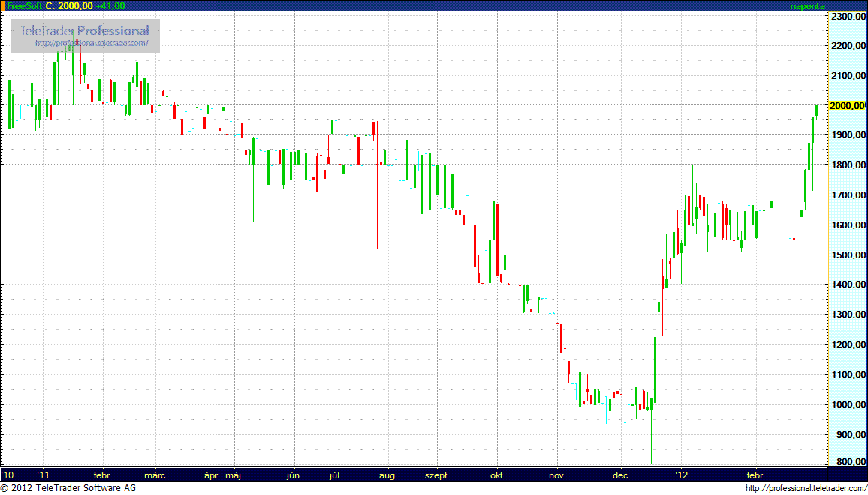
Task: Click the '11 year label on time axis
Action: click(43, 475)
